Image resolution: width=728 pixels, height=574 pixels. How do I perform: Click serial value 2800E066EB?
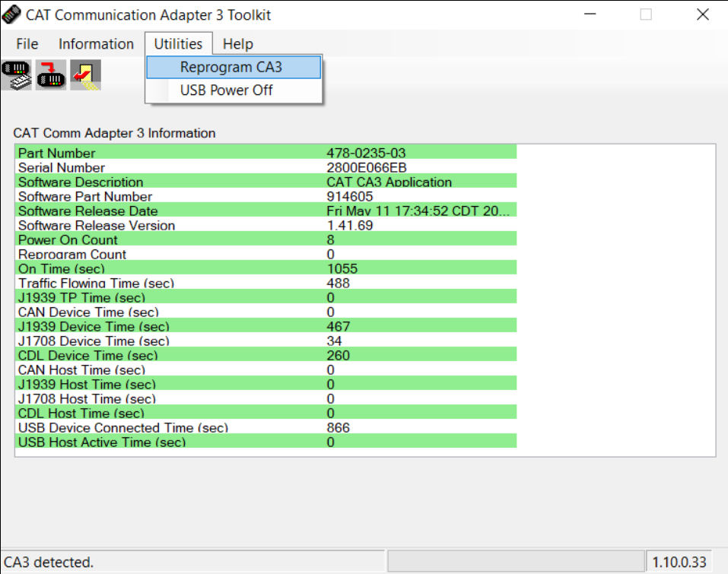367,167
